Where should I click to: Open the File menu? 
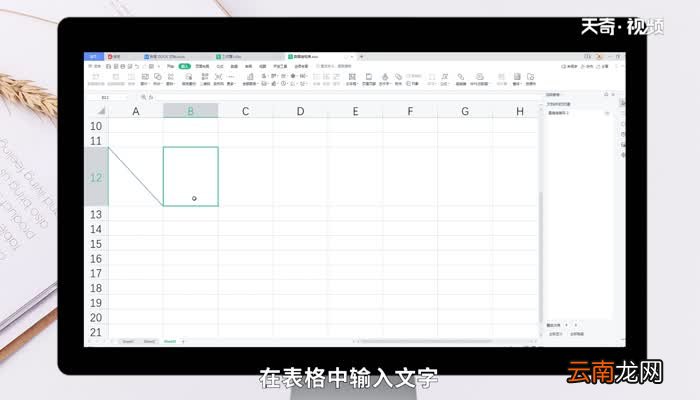(x=95, y=66)
